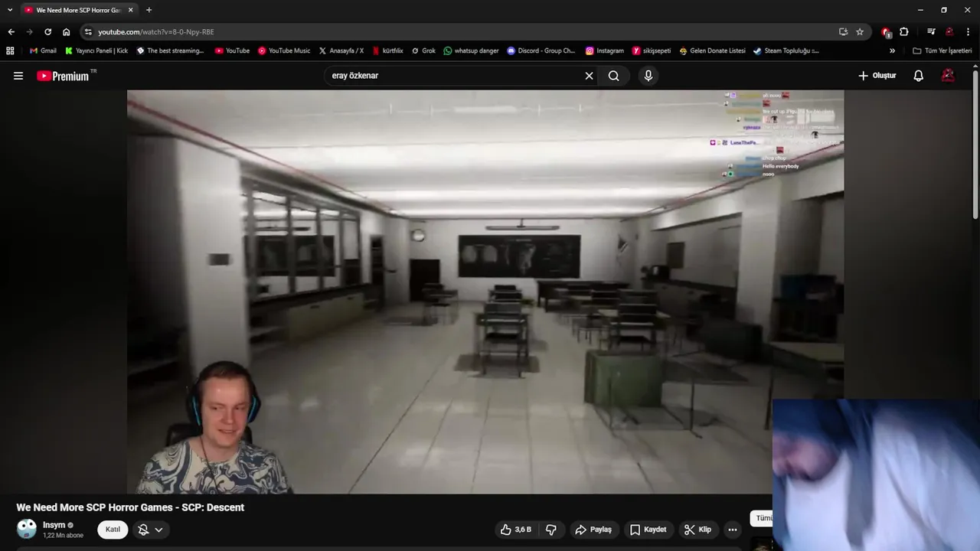Save video with Kaydet button

pyautogui.click(x=648, y=530)
